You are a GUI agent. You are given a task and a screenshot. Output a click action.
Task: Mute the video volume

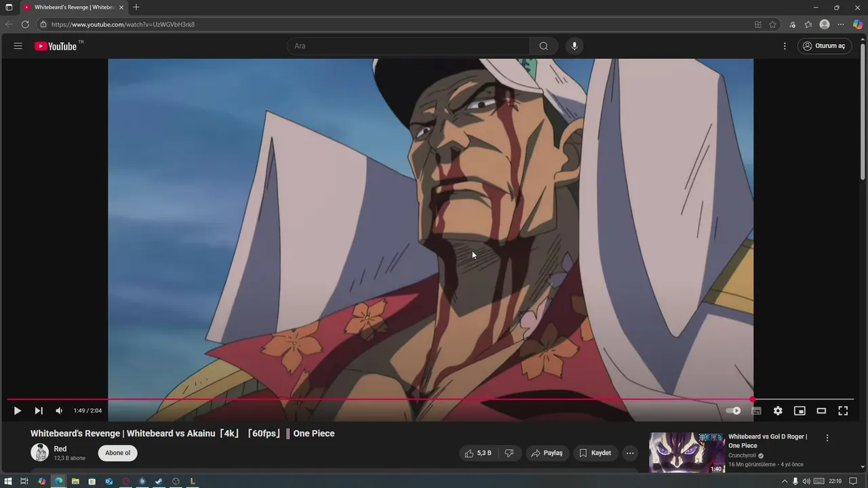(59, 411)
